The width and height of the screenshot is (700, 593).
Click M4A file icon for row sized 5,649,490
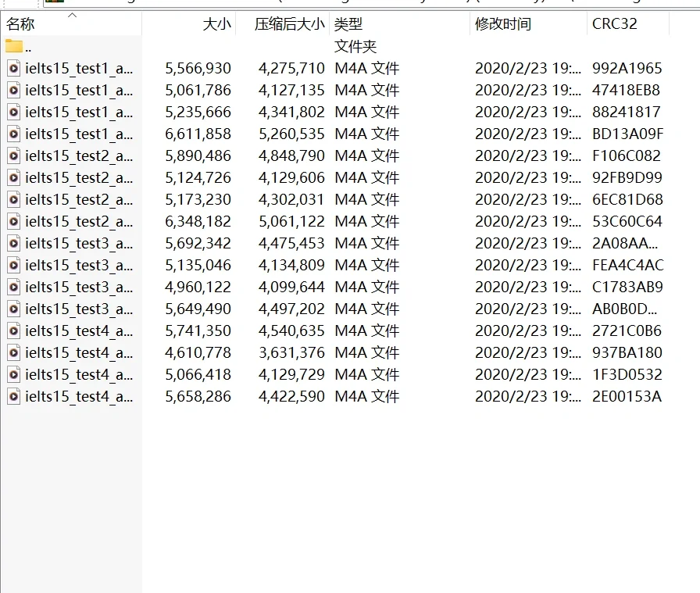(x=14, y=309)
